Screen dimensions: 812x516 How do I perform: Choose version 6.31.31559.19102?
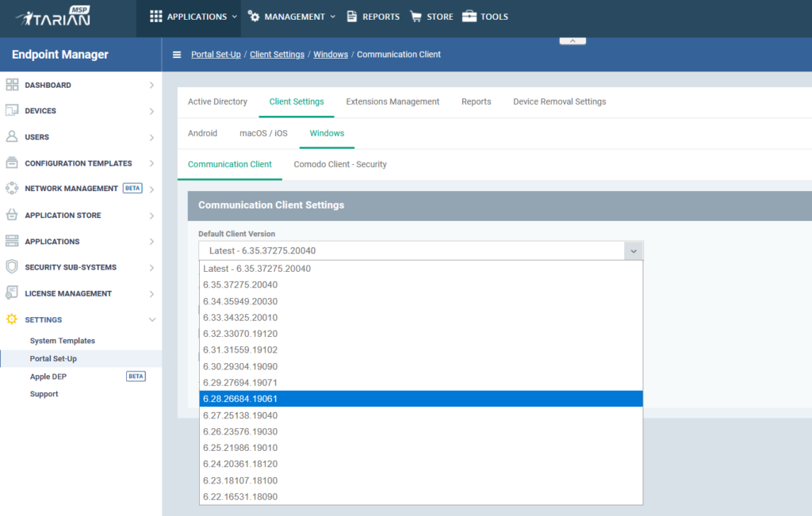[x=421, y=350]
